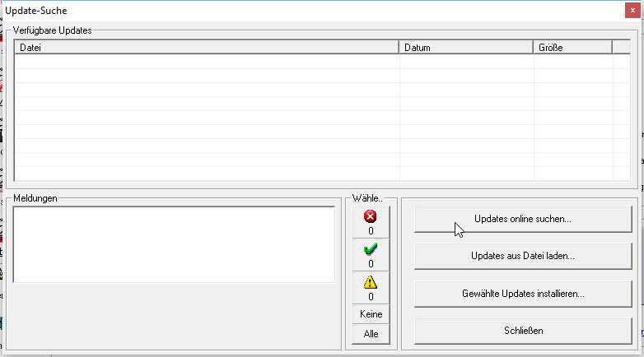Start Gewählte Updates installieren
Image resolution: width=644 pixels, height=357 pixels.
coord(522,294)
